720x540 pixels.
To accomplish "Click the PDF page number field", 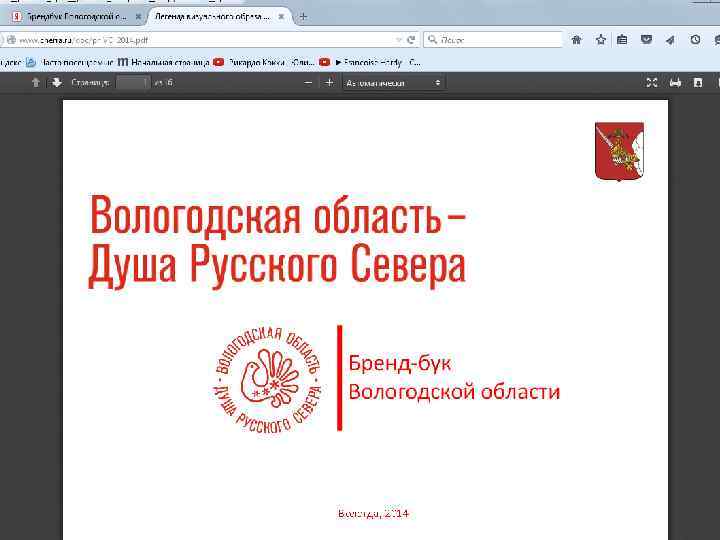I will coord(133,83).
